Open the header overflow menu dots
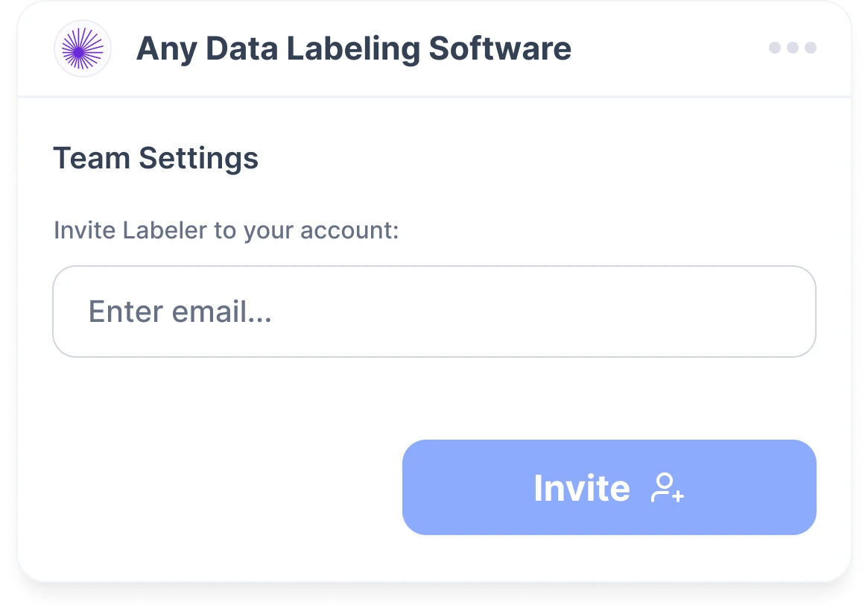 coord(793,48)
